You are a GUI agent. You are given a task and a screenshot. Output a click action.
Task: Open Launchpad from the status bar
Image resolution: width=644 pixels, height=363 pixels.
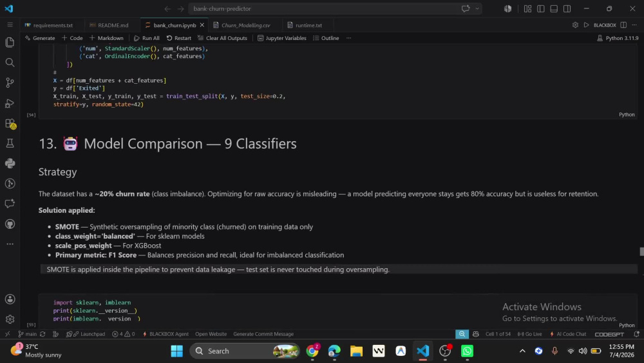(86, 334)
